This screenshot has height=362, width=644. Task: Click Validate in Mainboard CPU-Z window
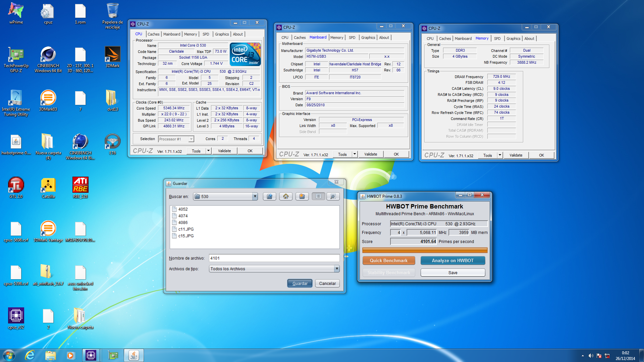tap(371, 154)
